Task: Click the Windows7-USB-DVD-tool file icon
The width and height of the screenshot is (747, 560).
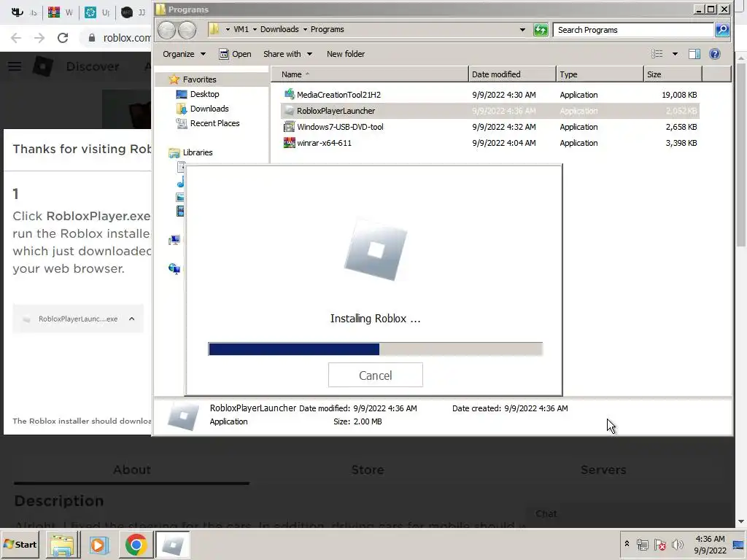Action: click(289, 127)
